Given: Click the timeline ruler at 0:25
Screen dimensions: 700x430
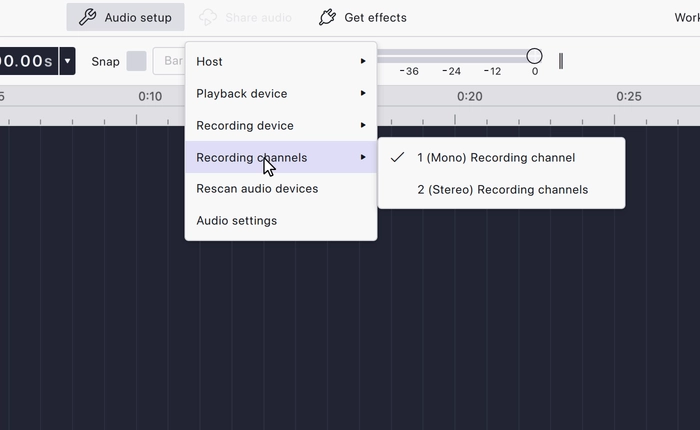Looking at the screenshot, I should tap(629, 96).
